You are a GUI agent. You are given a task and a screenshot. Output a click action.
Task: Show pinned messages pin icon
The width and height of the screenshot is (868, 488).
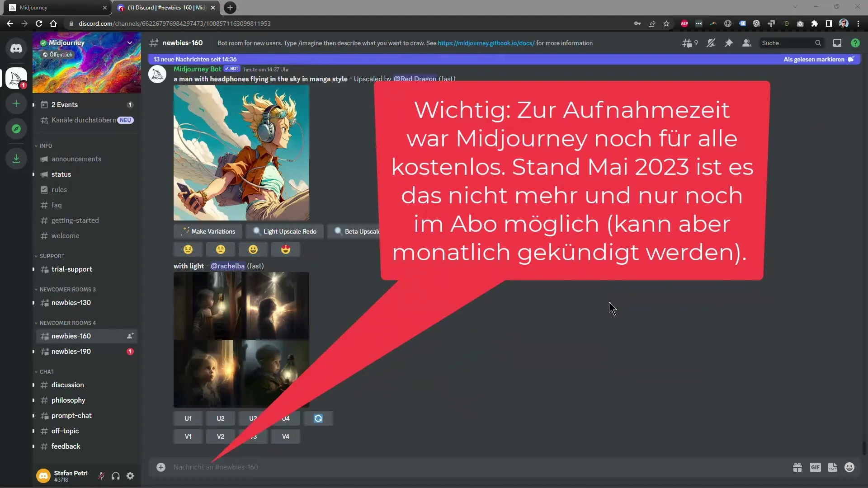click(729, 43)
